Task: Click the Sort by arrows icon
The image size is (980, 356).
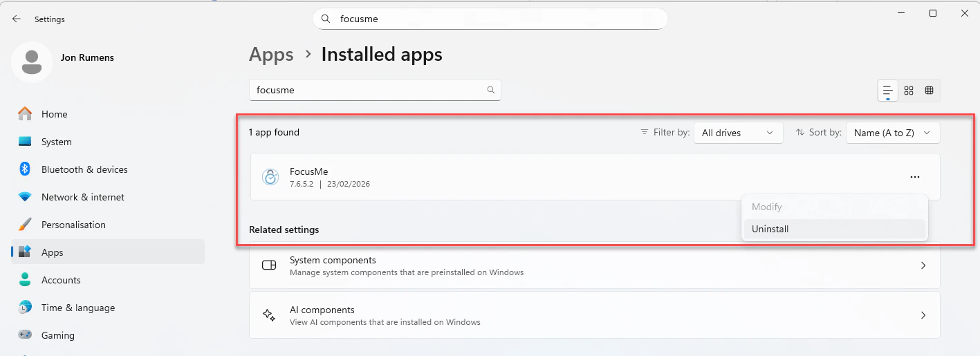Action: pos(800,132)
